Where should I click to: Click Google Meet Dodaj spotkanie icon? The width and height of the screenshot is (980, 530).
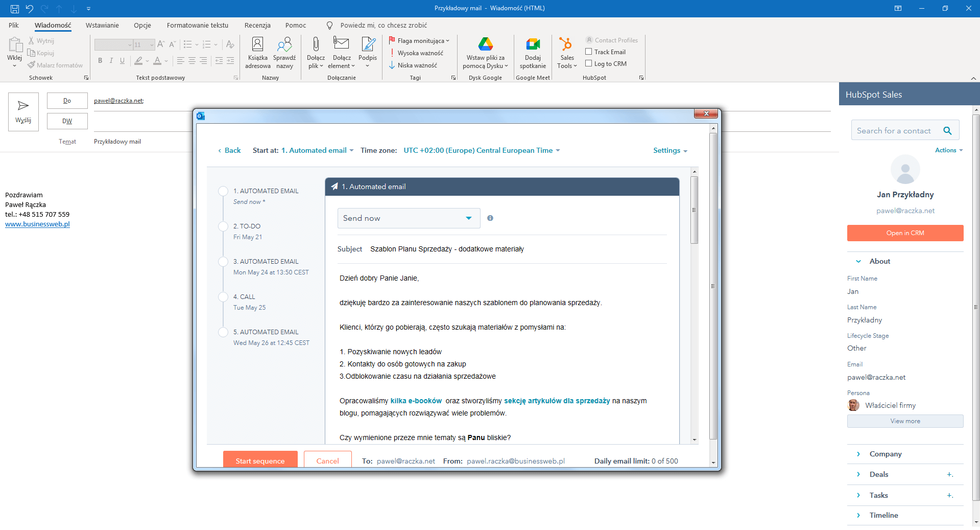coord(533,44)
